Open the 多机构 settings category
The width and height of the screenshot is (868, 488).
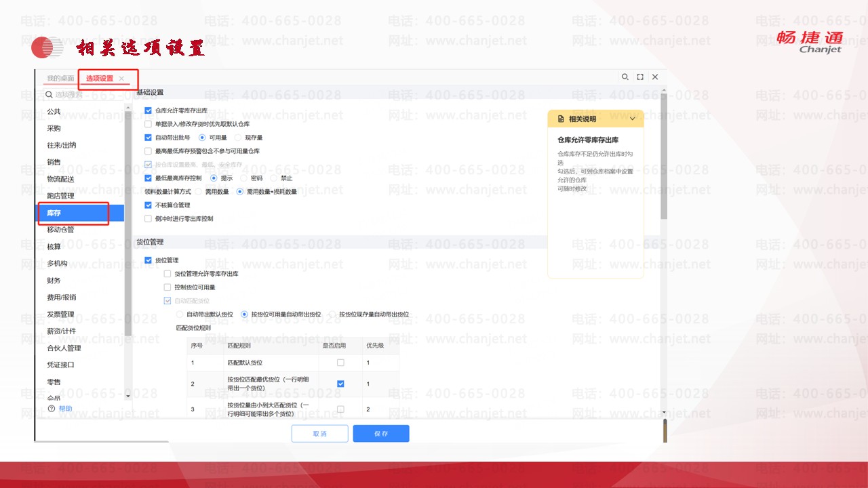point(57,264)
